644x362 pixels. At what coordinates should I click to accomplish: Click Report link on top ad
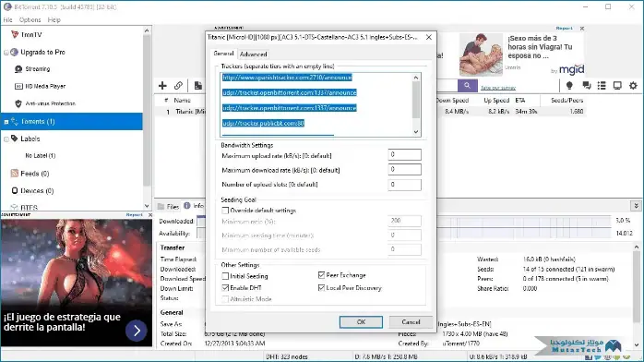point(564,29)
